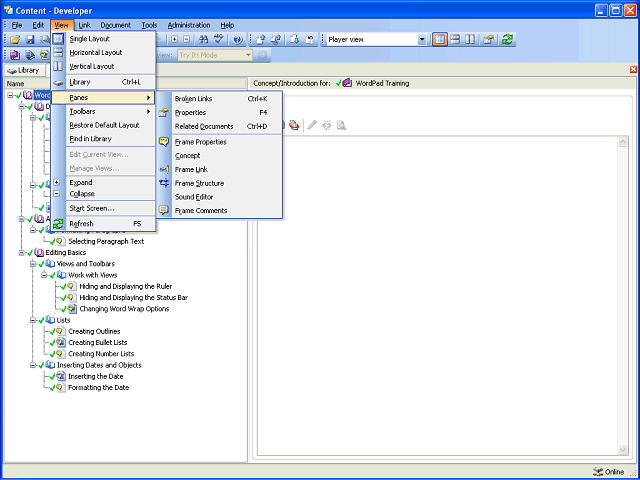Click the green Refresh toolbar icon

pos(507,40)
